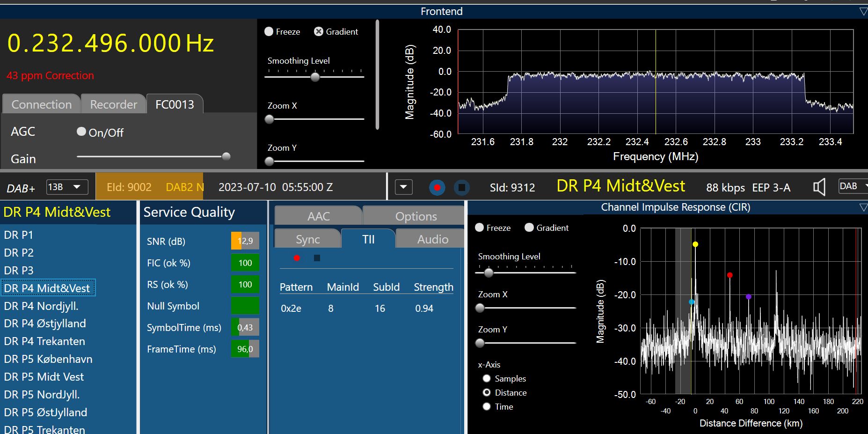The width and height of the screenshot is (868, 434).
Task: Open the Audio tab
Action: tap(432, 239)
